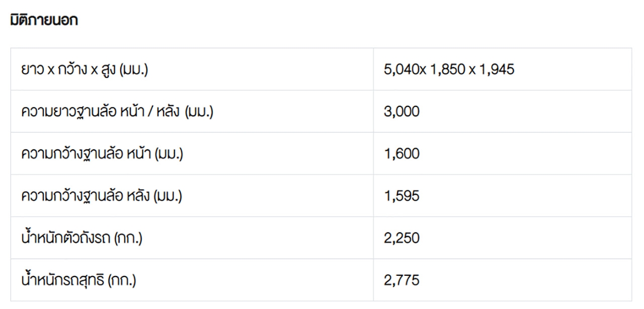Click the 1,595 rear track value
This screenshot has height=309, width=644.
click(401, 196)
